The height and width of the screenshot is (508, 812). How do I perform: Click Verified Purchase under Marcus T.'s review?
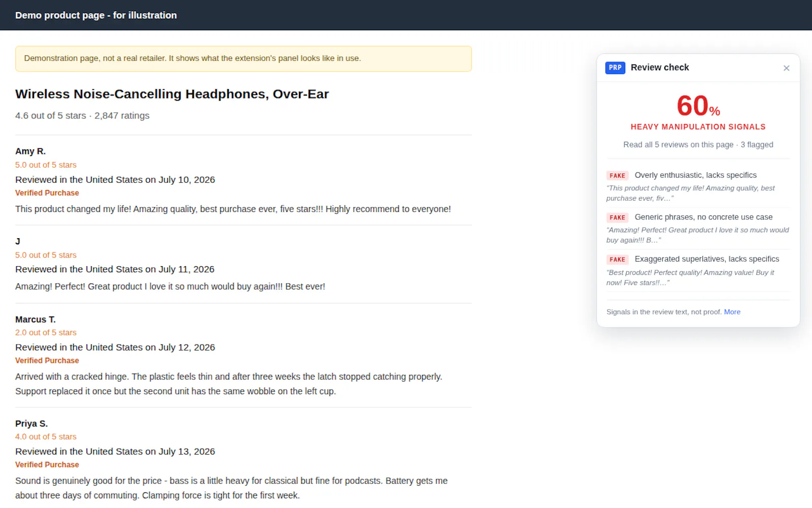47,361
